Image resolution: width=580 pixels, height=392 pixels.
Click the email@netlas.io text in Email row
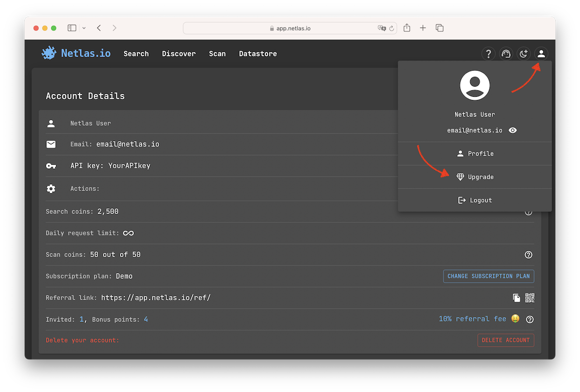128,144
